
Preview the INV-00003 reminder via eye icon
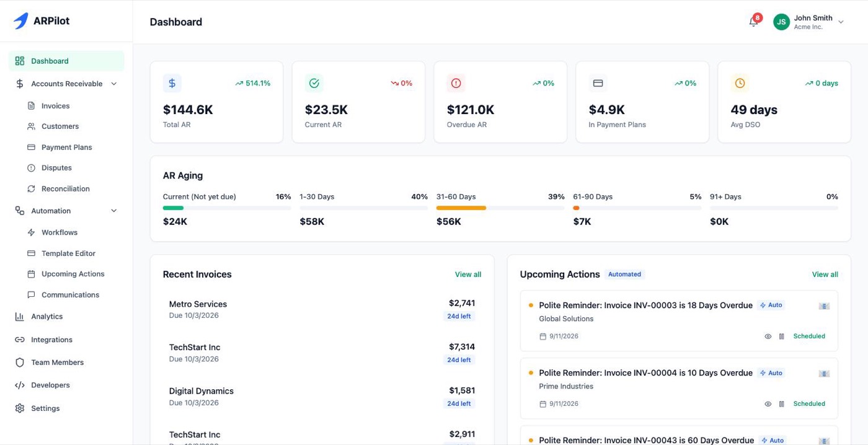tap(768, 337)
